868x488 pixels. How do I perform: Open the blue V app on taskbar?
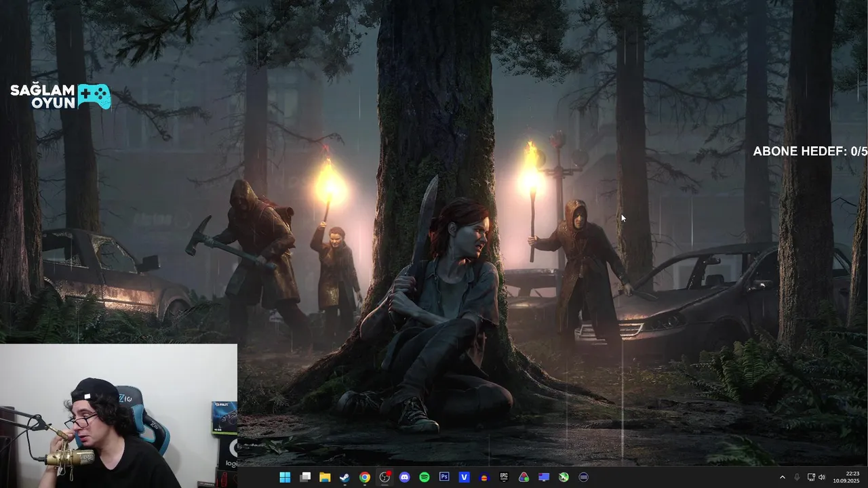tap(465, 477)
